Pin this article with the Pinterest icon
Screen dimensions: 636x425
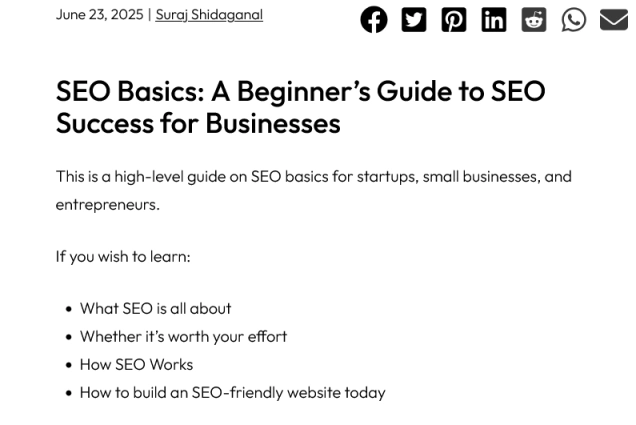tap(453, 20)
